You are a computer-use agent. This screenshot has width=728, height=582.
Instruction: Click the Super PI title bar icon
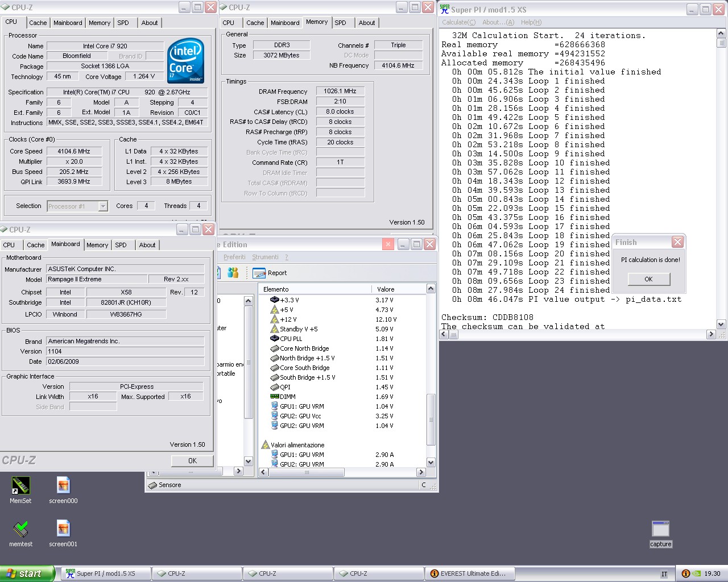[445, 9]
